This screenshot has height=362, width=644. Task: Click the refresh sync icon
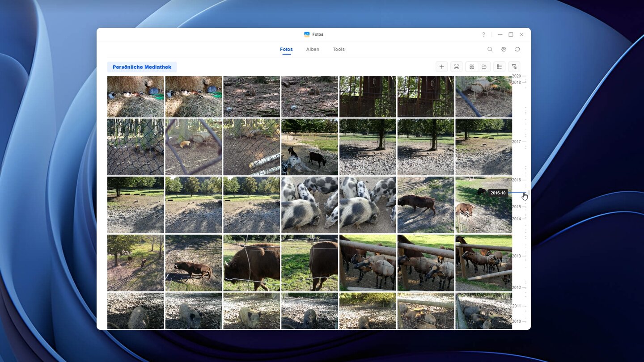tap(517, 50)
